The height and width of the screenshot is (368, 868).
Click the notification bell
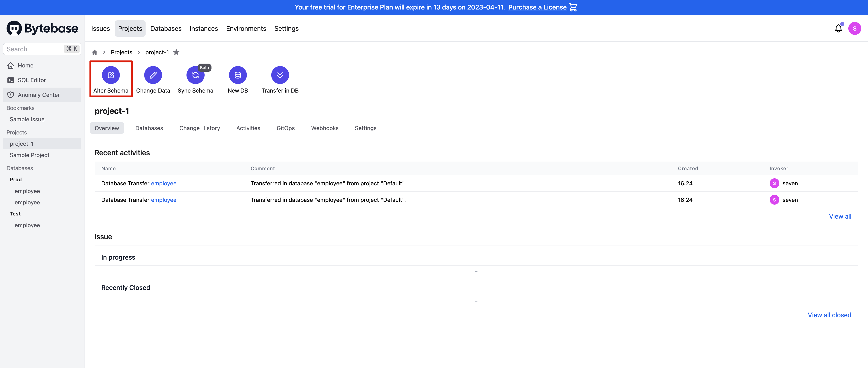pos(838,28)
